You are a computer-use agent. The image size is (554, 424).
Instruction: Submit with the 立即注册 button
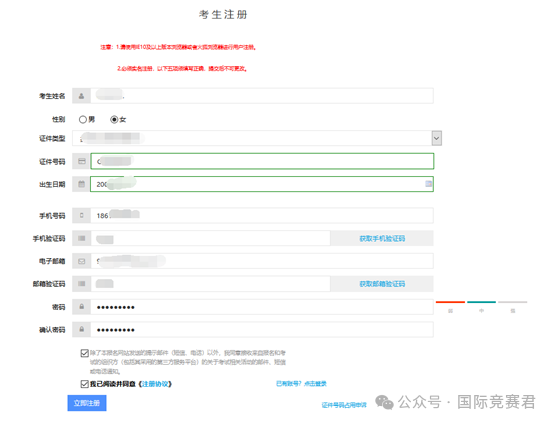point(87,403)
